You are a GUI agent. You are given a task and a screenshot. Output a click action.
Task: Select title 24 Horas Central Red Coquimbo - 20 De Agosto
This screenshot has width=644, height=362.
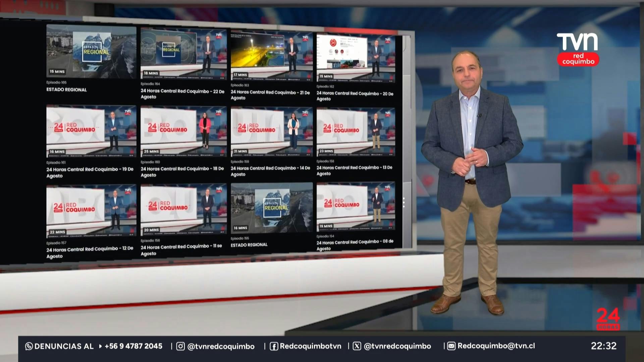[x=355, y=96]
